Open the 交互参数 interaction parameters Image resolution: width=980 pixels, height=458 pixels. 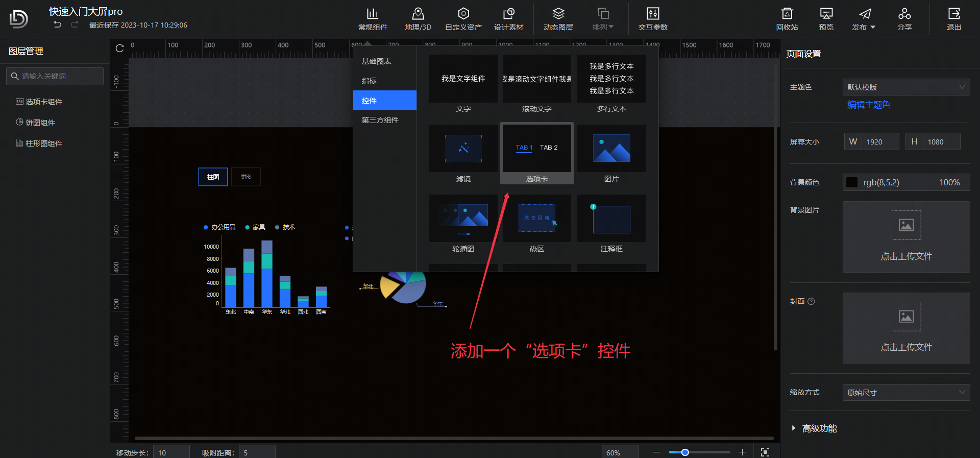pos(653,19)
